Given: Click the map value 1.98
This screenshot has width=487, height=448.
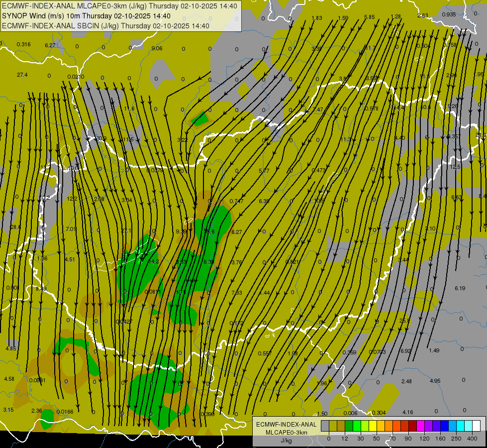Looking at the screenshot, I should click(x=293, y=353).
